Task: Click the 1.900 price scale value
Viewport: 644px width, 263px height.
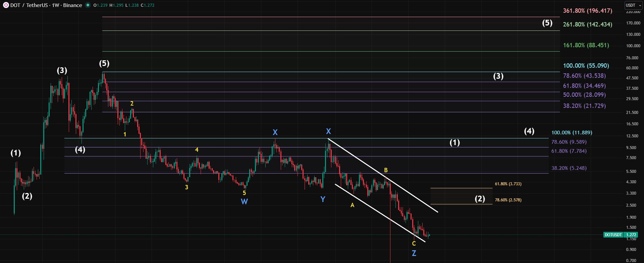Action: pos(631,217)
